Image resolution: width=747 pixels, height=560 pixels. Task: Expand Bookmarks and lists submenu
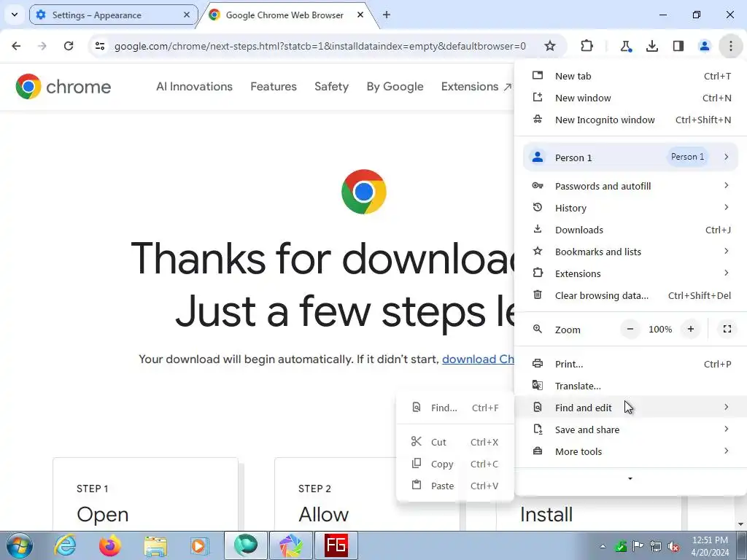tap(631, 252)
